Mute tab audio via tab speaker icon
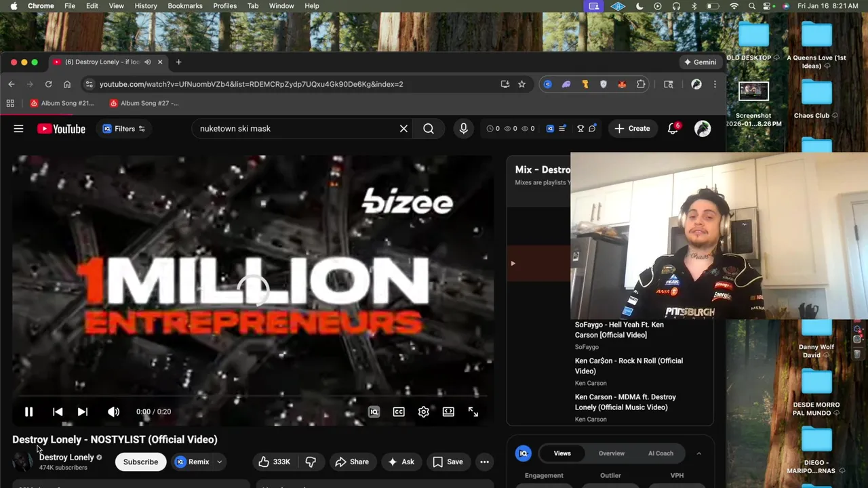Image resolution: width=868 pixels, height=488 pixels. 147,62
